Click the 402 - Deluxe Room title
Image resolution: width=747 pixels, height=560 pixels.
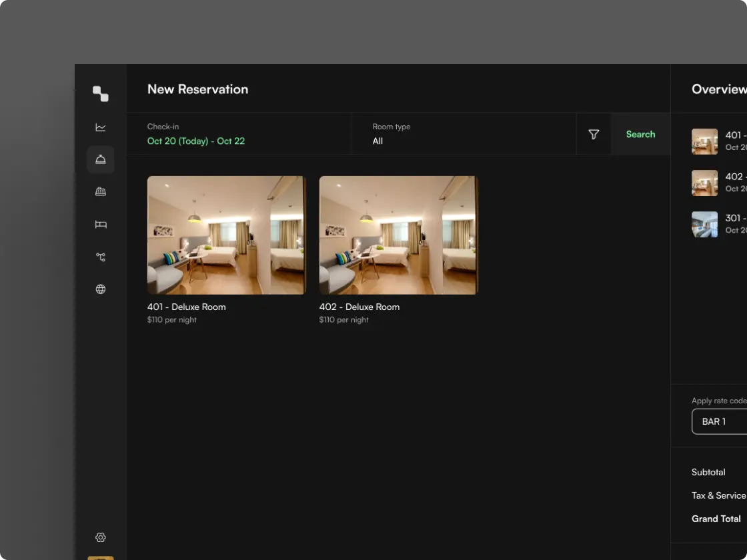[359, 307]
